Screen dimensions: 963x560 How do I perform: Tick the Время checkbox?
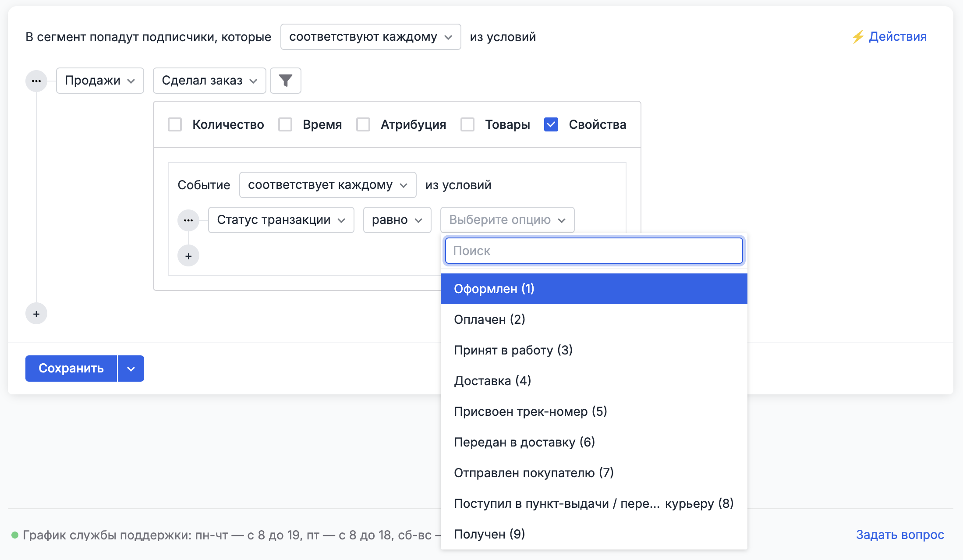[285, 125]
